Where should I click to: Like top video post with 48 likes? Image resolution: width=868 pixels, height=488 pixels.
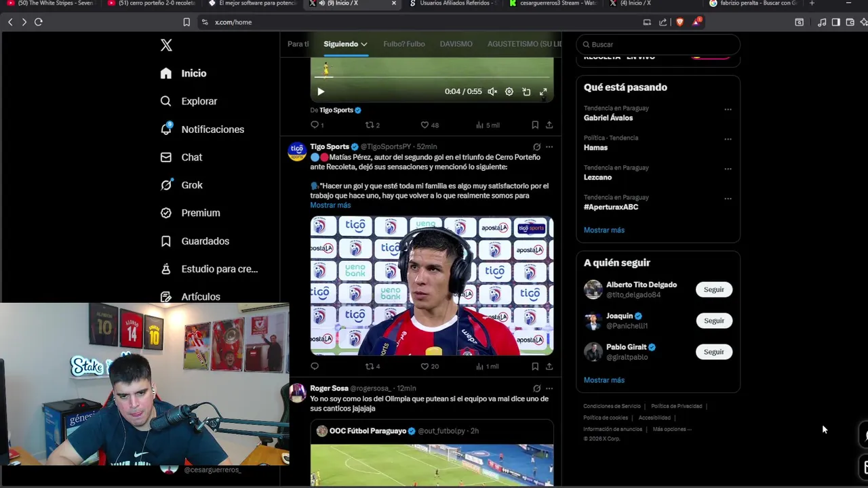point(429,125)
